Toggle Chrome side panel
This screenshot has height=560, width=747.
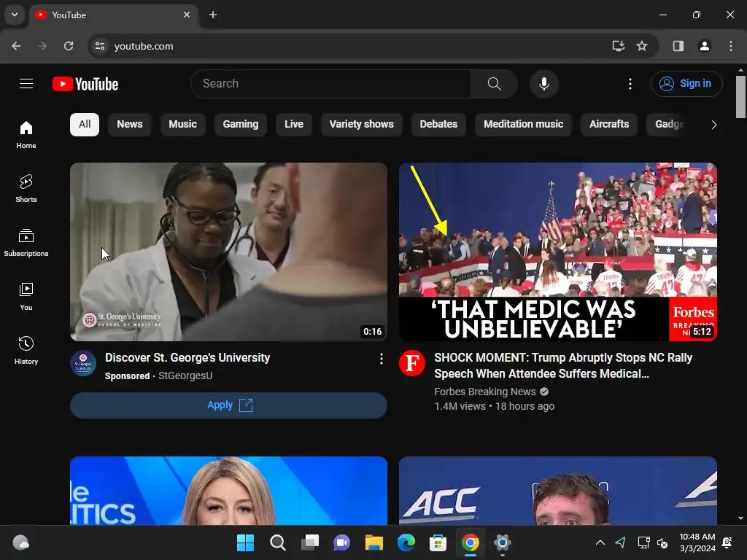pyautogui.click(x=678, y=46)
